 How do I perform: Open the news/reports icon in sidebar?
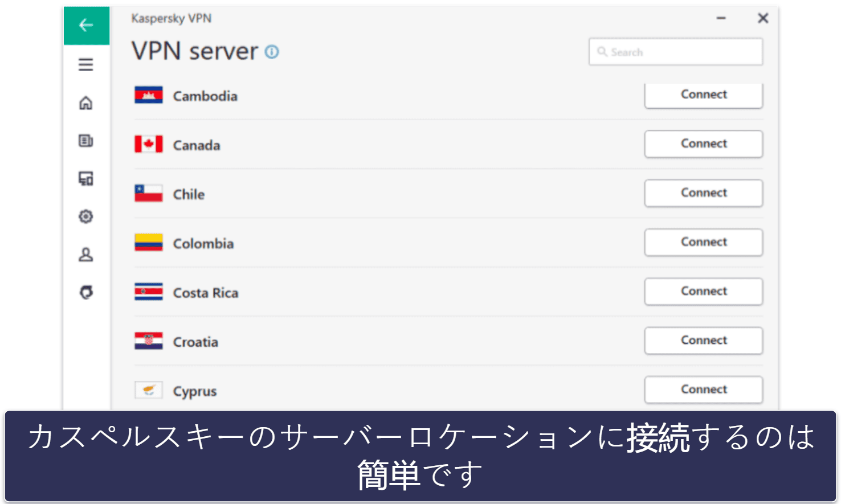pyautogui.click(x=86, y=141)
